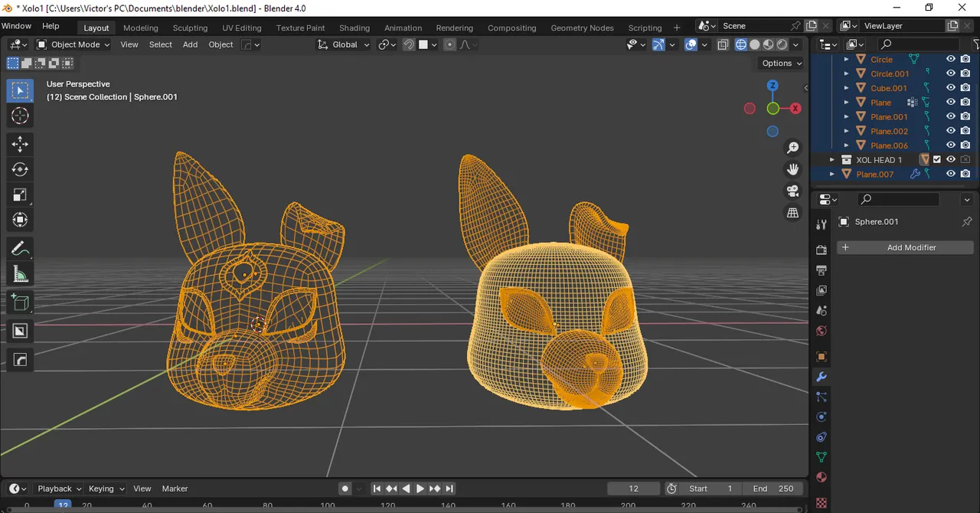Jump to the animation start frame

(377, 488)
